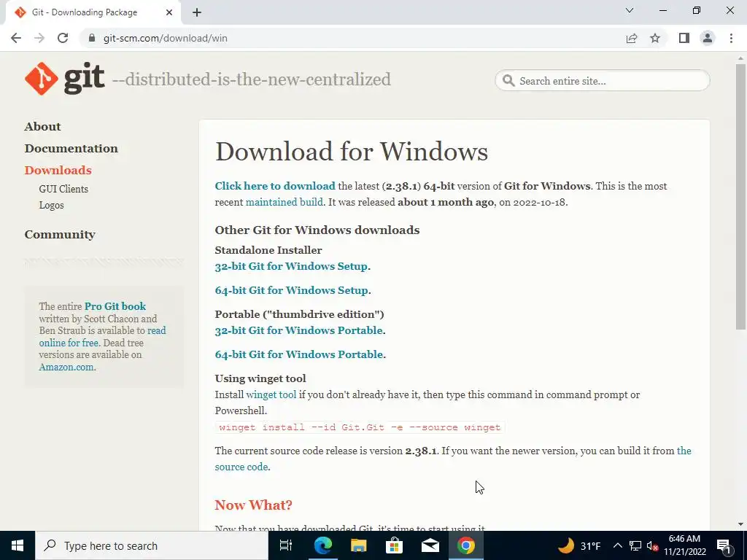Click the magnifier icon in site search
The height and width of the screenshot is (560, 747).
pyautogui.click(x=508, y=80)
